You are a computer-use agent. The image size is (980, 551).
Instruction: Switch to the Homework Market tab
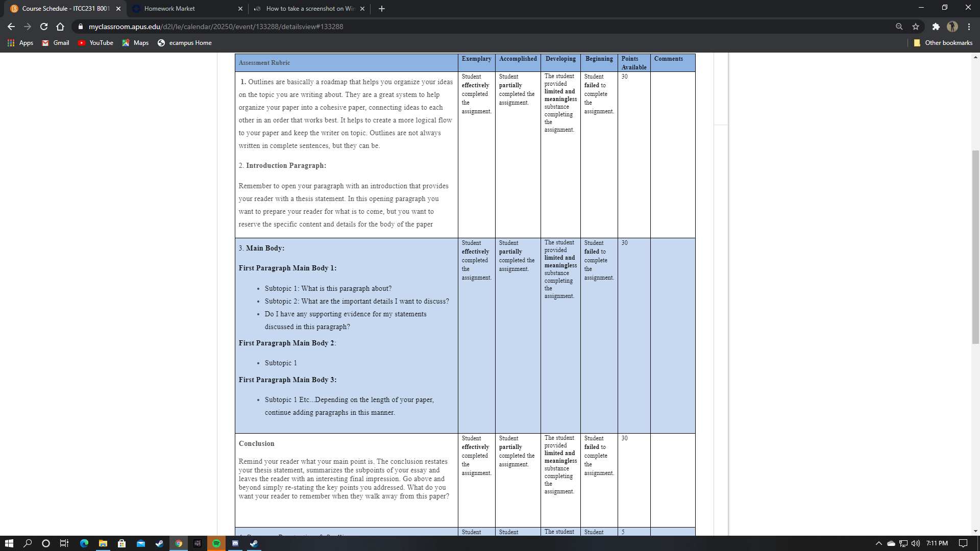(187, 9)
